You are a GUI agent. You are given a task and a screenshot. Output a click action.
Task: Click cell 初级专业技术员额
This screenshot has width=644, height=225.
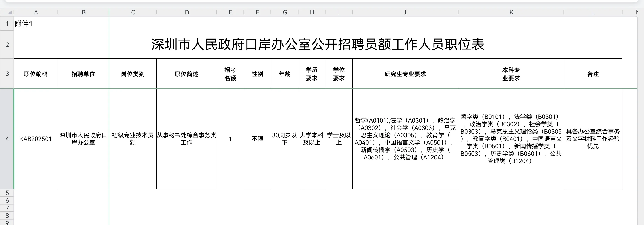pos(133,139)
